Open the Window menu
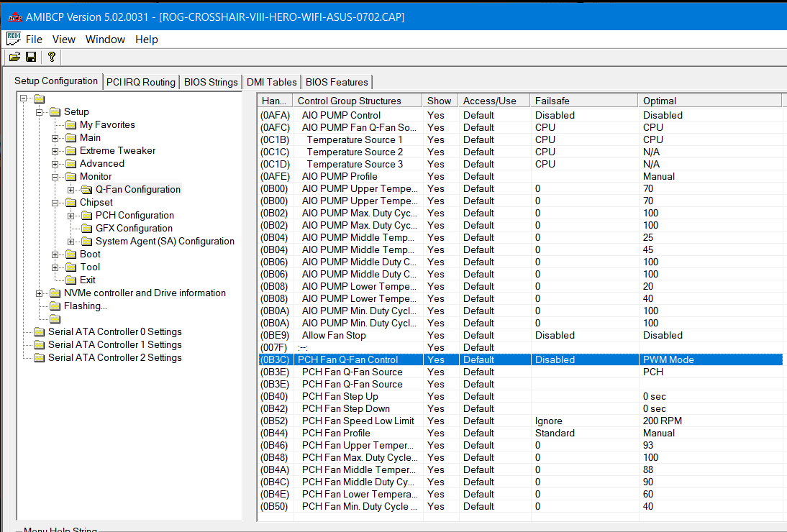Image resolution: width=787 pixels, height=532 pixels. click(x=106, y=40)
